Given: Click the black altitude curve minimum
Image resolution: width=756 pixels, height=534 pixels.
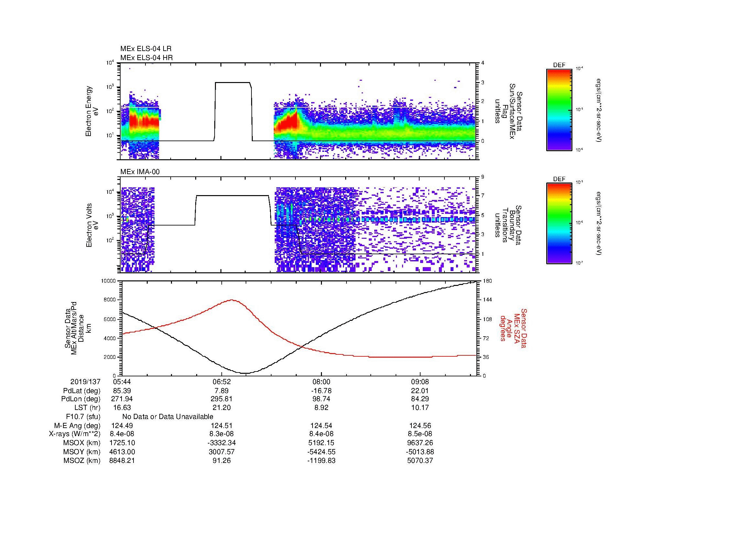Looking at the screenshot, I should pos(245,373).
